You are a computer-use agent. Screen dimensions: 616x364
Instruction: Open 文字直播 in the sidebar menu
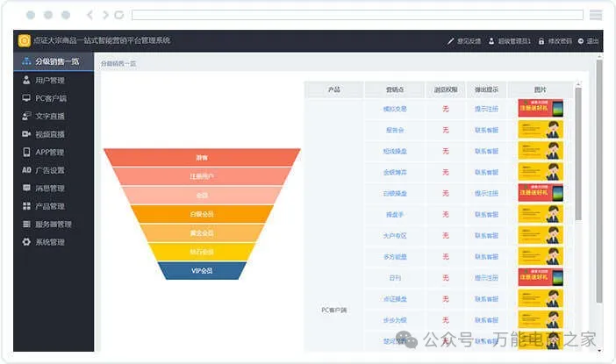pyautogui.click(x=50, y=116)
